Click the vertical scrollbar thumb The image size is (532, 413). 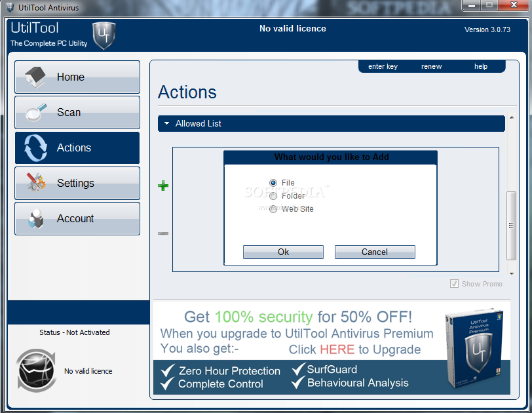[511, 226]
